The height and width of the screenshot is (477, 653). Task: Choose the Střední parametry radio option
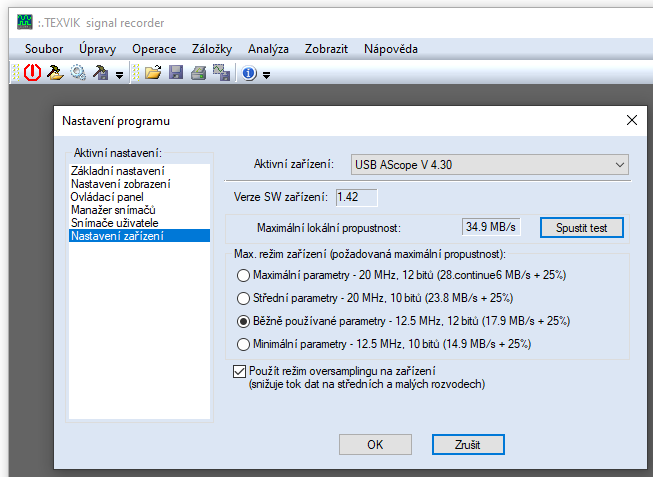click(x=242, y=298)
